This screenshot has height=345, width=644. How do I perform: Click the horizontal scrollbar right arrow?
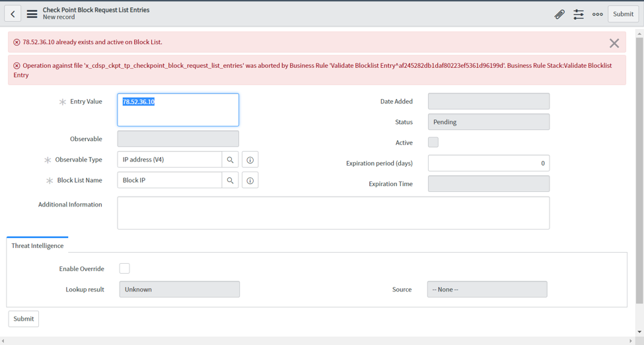[631, 341]
